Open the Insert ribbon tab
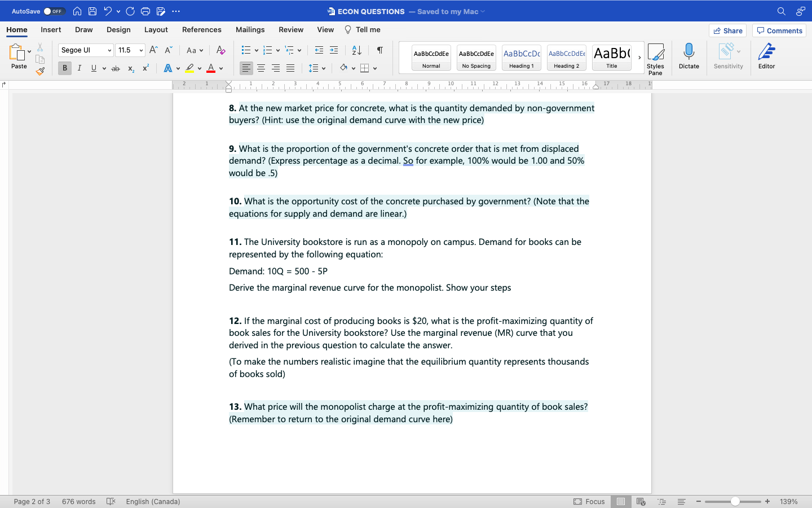812x508 pixels. pyautogui.click(x=51, y=29)
